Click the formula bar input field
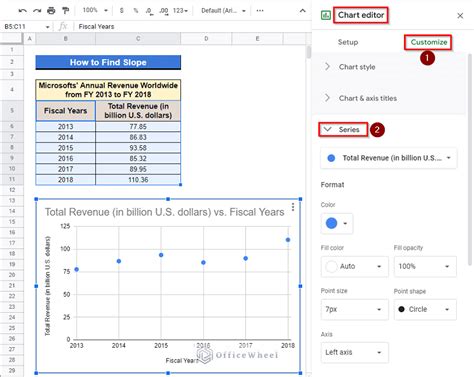 point(192,26)
